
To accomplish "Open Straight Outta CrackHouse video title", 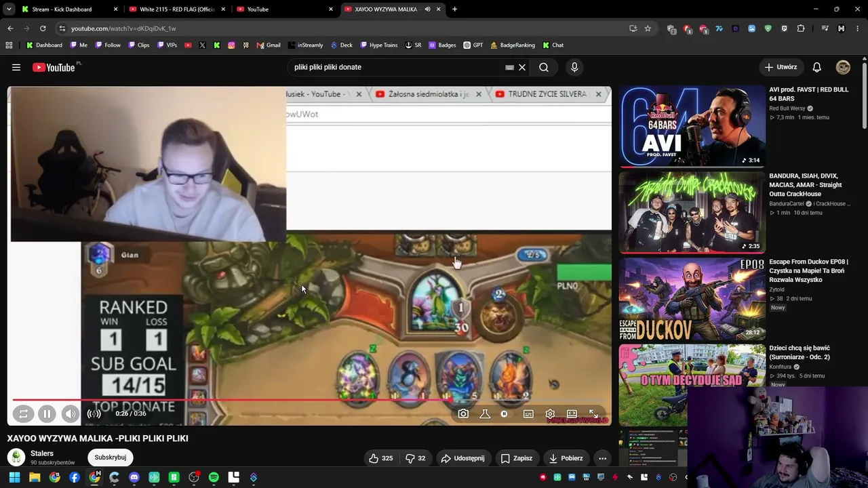I will tap(806, 185).
